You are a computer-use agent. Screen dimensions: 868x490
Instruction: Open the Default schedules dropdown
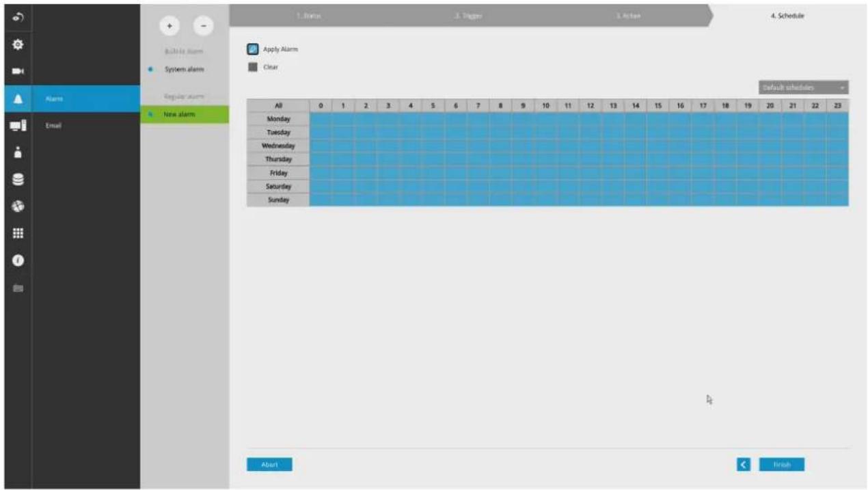(804, 87)
